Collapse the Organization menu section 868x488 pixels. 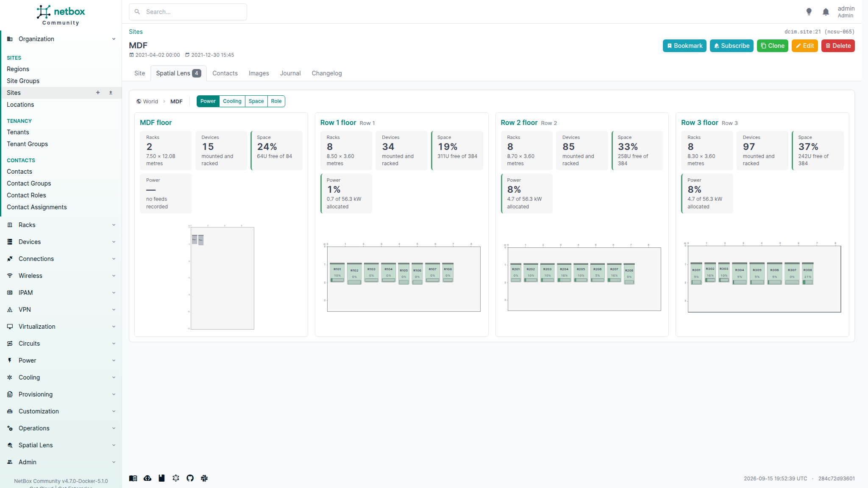(61, 39)
